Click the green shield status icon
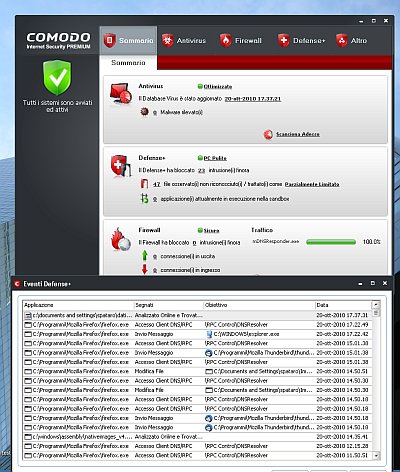 coord(57,78)
